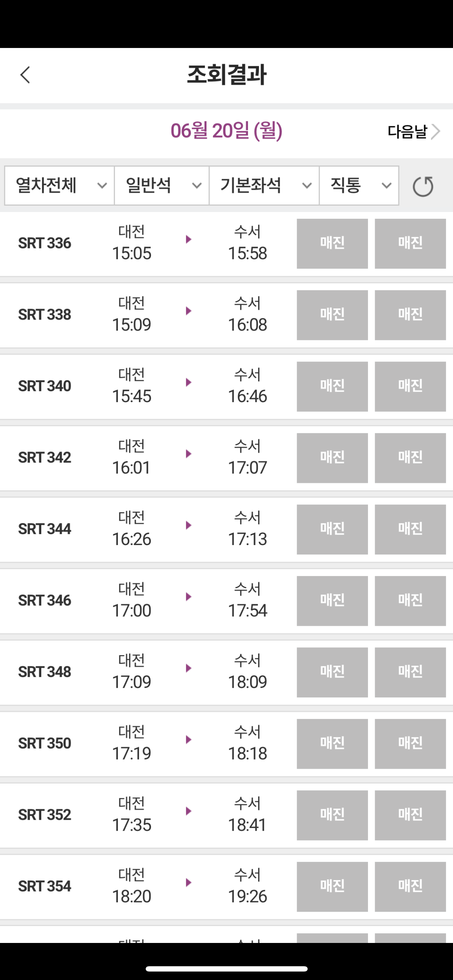This screenshot has width=453, height=980.
Task: Select the SRT 342 train label
Action: coord(44,458)
